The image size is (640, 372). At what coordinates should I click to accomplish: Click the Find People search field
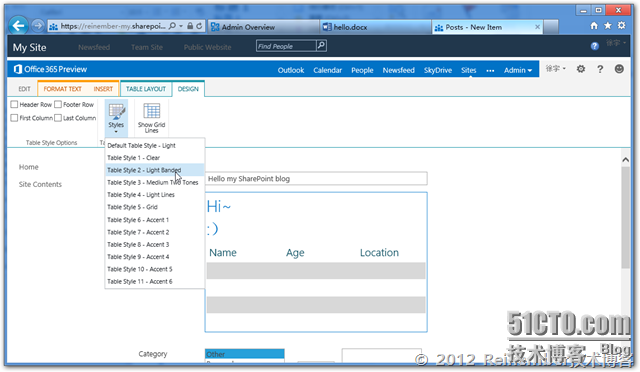click(x=286, y=46)
